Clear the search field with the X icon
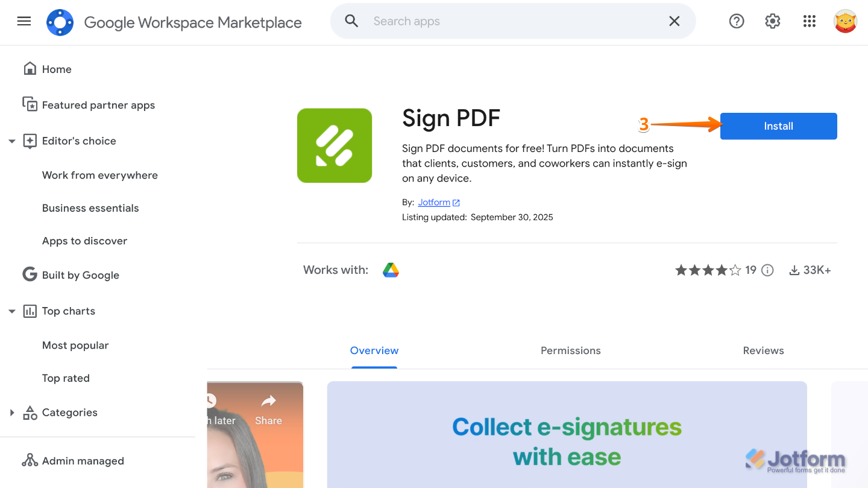 [x=674, y=21]
